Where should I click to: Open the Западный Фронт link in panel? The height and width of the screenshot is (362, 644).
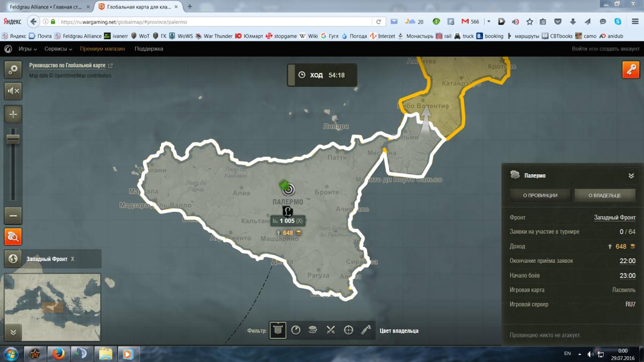(614, 218)
